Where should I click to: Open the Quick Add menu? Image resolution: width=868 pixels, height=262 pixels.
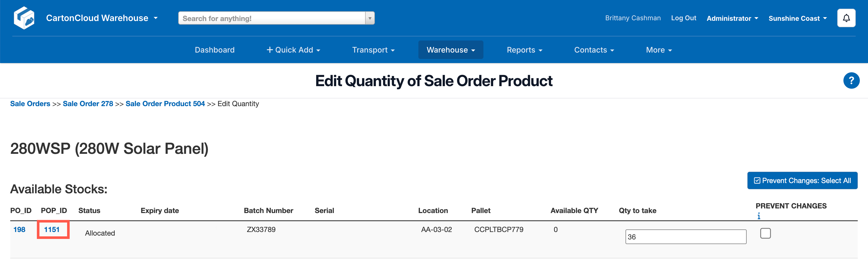click(293, 50)
